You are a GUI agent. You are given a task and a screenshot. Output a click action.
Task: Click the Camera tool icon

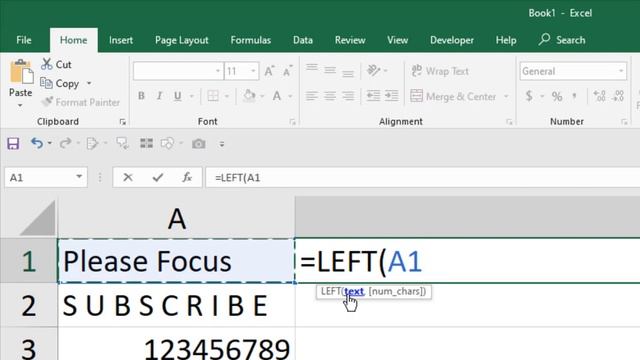point(199,144)
